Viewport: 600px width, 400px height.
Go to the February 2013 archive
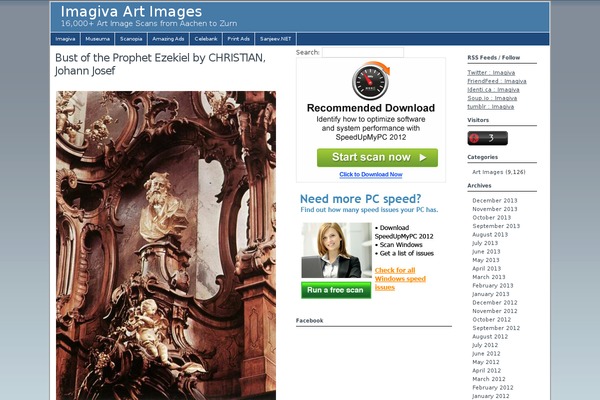[493, 286]
